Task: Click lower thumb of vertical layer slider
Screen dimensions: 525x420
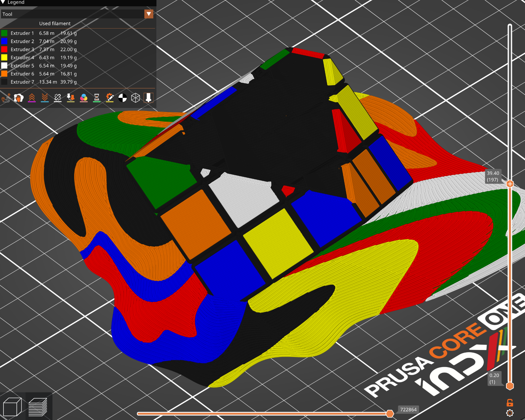Action: point(510,386)
